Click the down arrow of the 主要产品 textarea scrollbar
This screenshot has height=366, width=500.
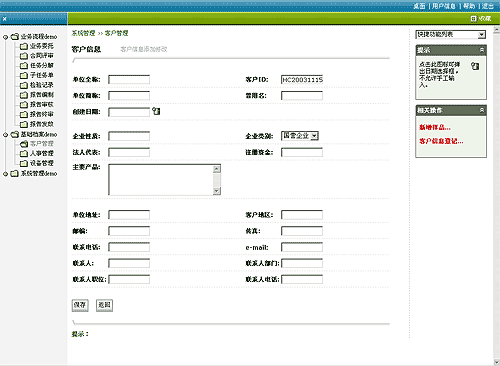click(217, 191)
